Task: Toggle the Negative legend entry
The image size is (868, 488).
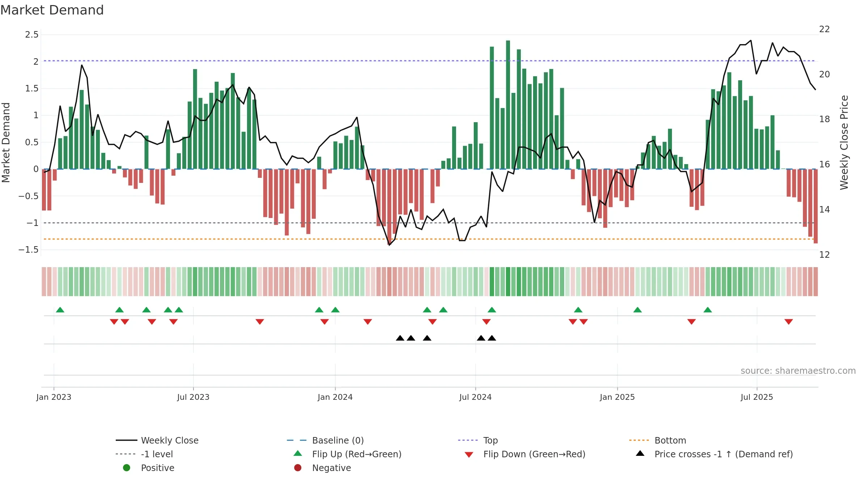Action: (322, 468)
